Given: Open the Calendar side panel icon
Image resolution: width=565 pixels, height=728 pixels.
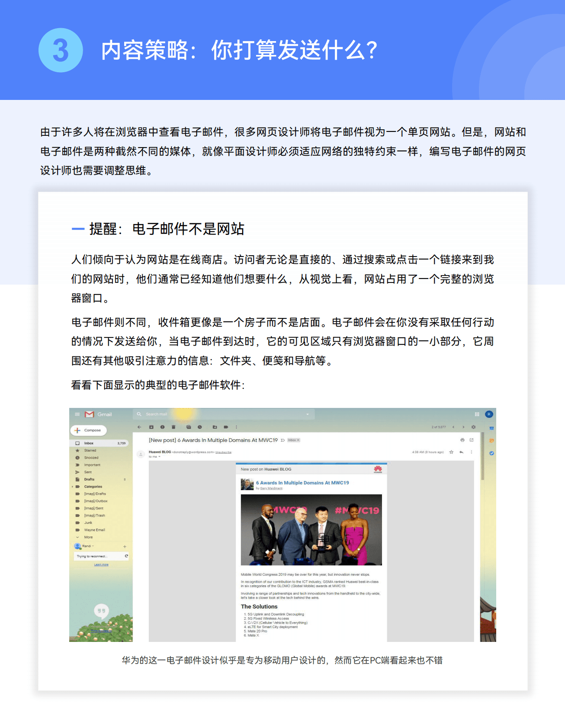Looking at the screenshot, I should (491, 428).
